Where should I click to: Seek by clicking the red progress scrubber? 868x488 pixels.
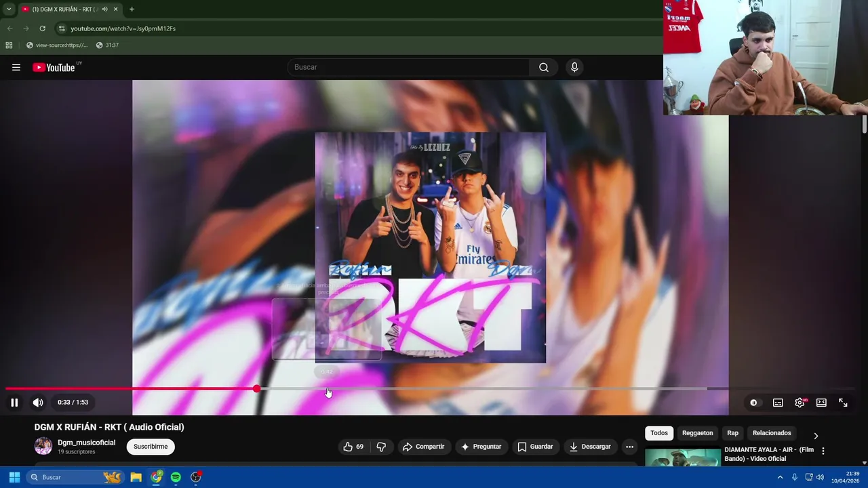click(256, 388)
